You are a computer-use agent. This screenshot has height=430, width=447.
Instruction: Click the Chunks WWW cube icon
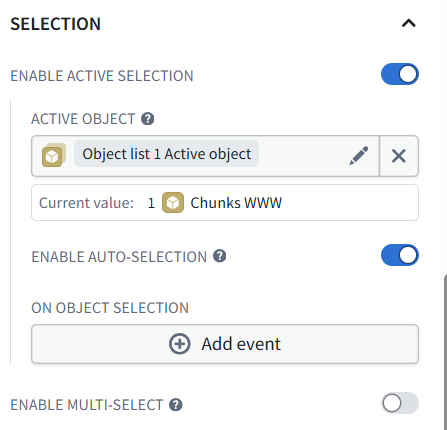173,202
